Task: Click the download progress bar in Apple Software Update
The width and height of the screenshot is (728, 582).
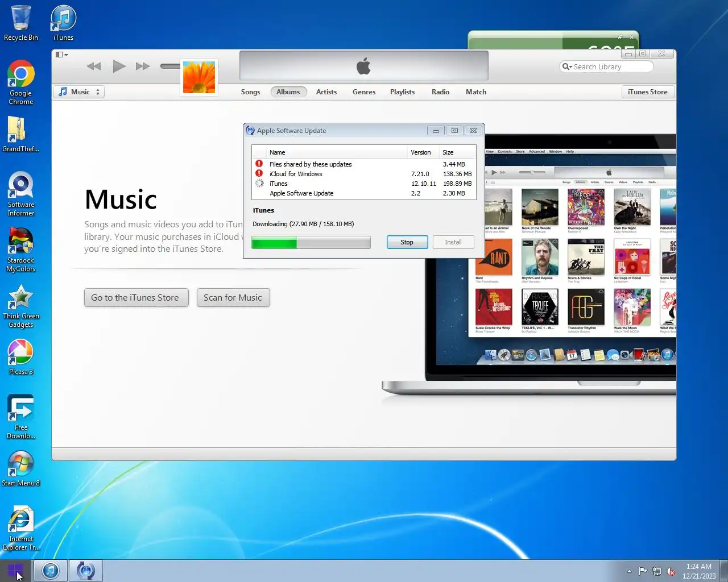Action: tap(311, 243)
